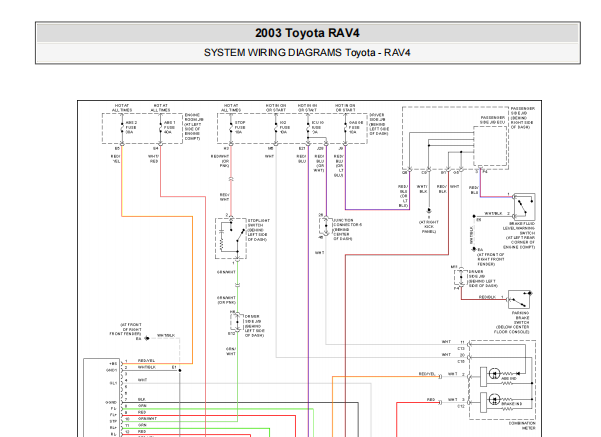Screen dimensions: 601x437
Task: Click the 'PASSENGER SIDE J/B' label at top right
Action: point(522,118)
